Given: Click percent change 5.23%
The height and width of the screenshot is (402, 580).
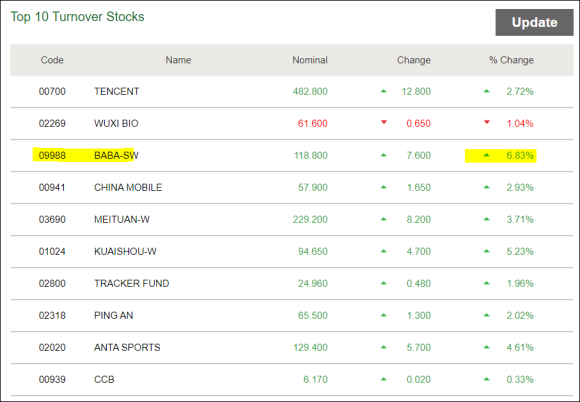Looking at the screenshot, I should point(520,251).
